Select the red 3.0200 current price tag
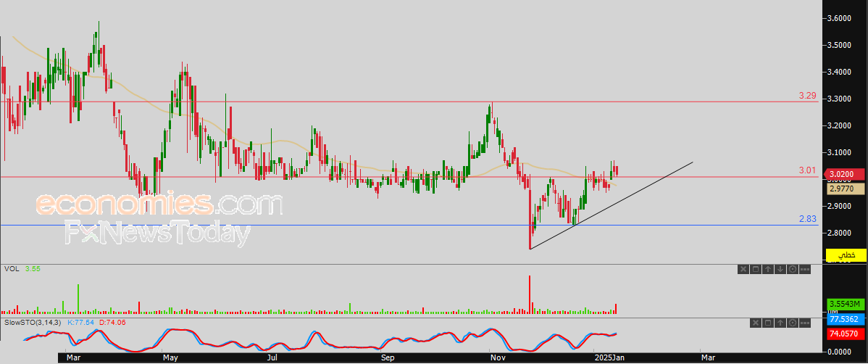Viewport: 868px width, 364px height. pos(846,174)
